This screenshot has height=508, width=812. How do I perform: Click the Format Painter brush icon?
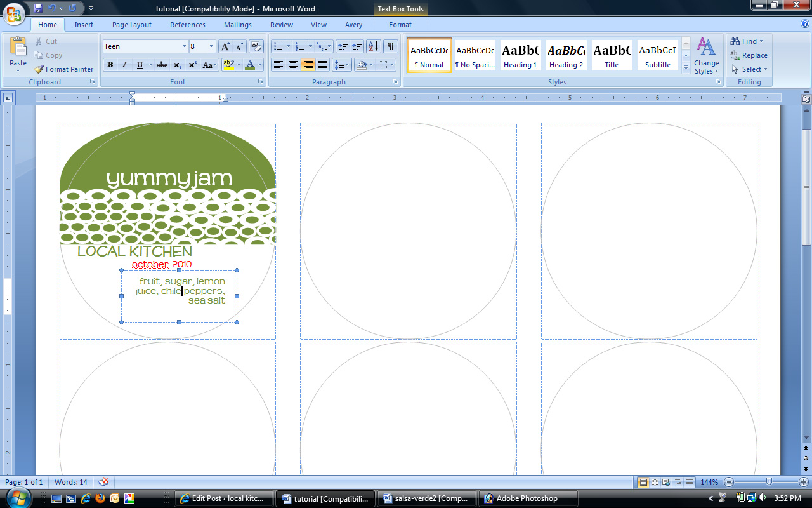pyautogui.click(x=39, y=69)
